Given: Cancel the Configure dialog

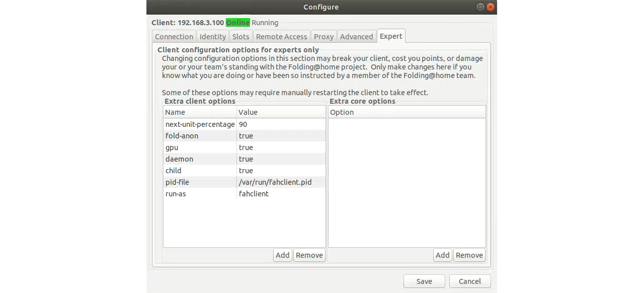Looking at the screenshot, I should coord(470,281).
